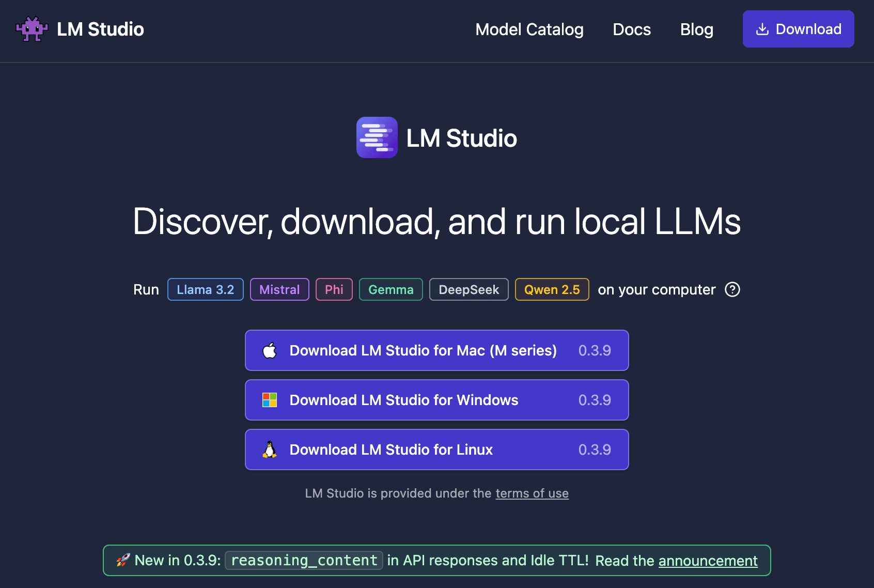This screenshot has height=588, width=874.
Task: Click the Windows logo on the Windows download button
Action: [x=269, y=400]
